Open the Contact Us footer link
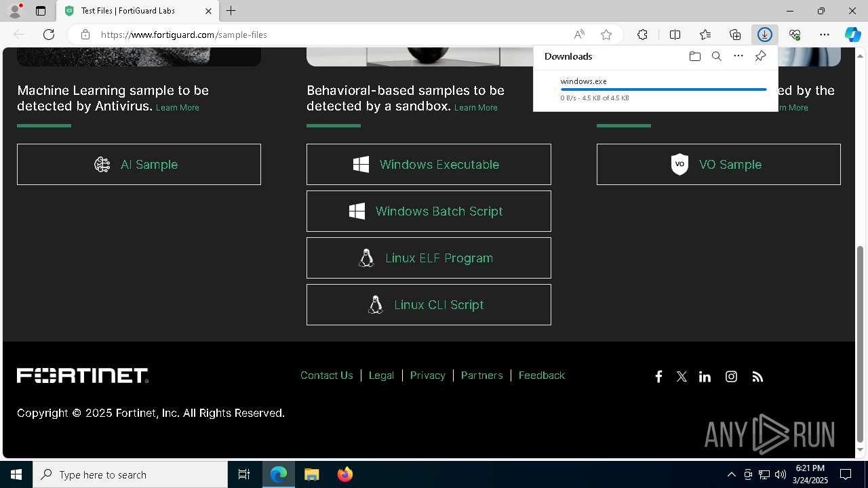The width and height of the screenshot is (868, 488). coord(327,375)
